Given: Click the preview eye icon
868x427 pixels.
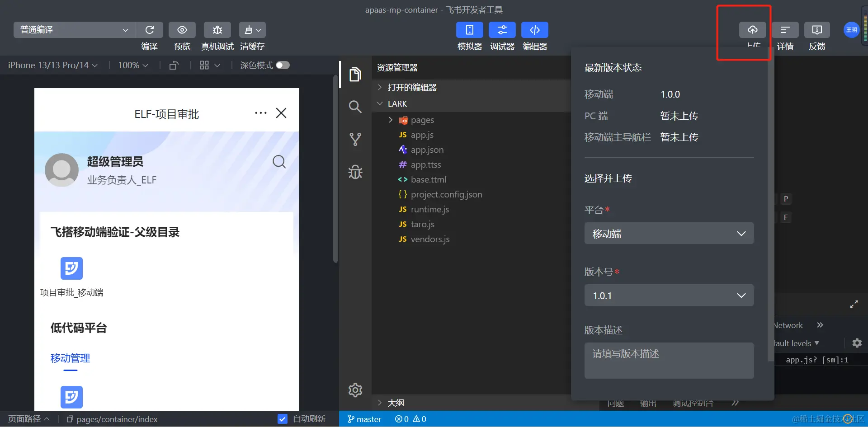Looking at the screenshot, I should (x=182, y=30).
